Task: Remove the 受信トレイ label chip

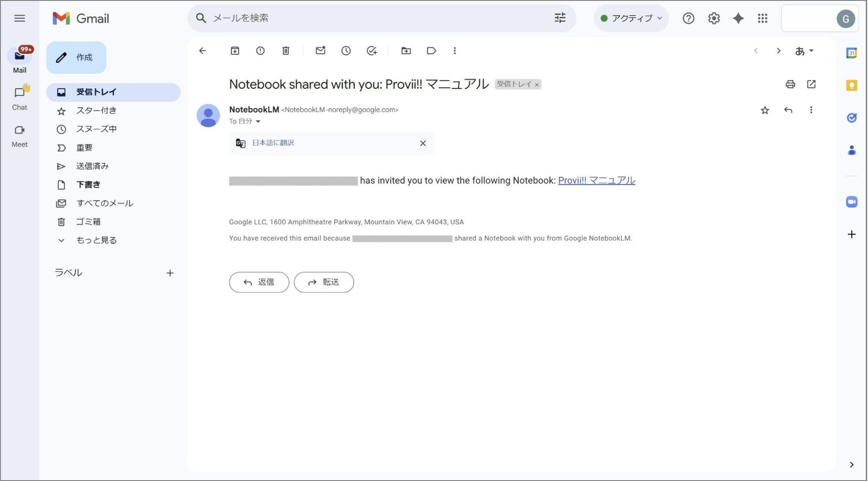Action: click(537, 85)
